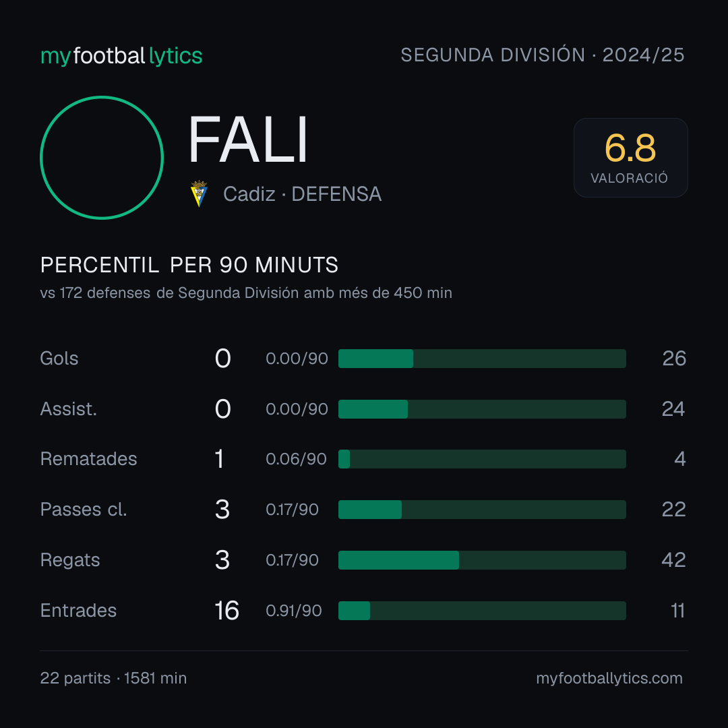Click the Regats percentile value 42
This screenshot has height=728, width=728.
point(673,560)
